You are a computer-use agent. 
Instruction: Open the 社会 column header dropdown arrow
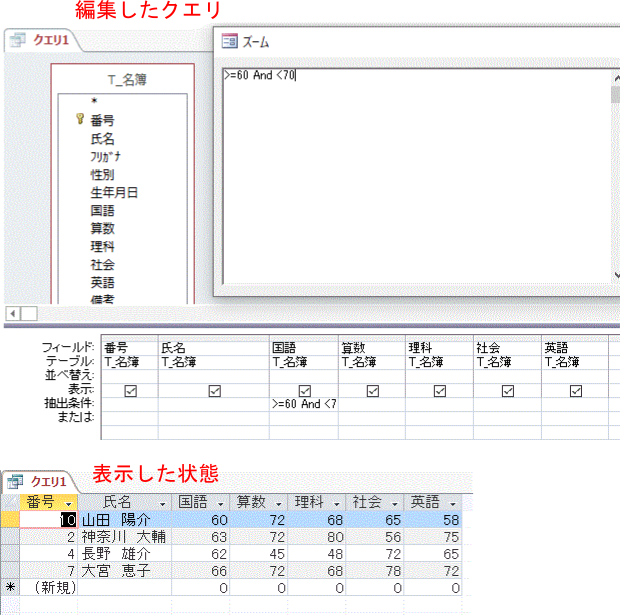click(395, 504)
